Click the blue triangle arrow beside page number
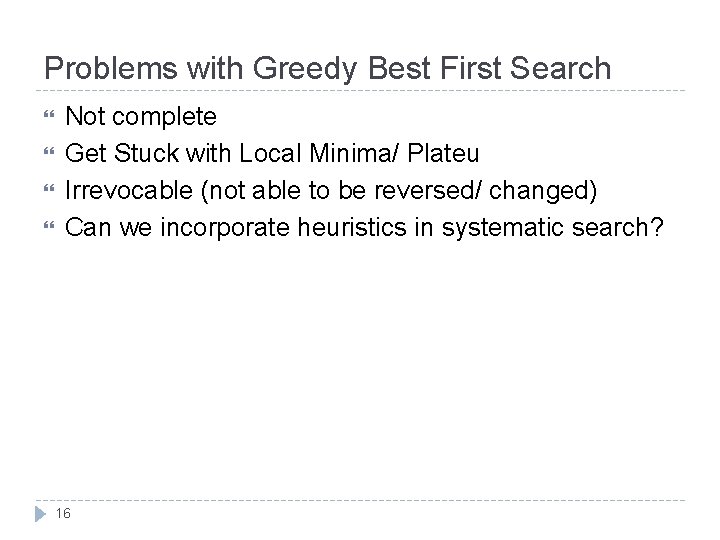The width and height of the screenshot is (720, 540). pyautogui.click(x=40, y=514)
